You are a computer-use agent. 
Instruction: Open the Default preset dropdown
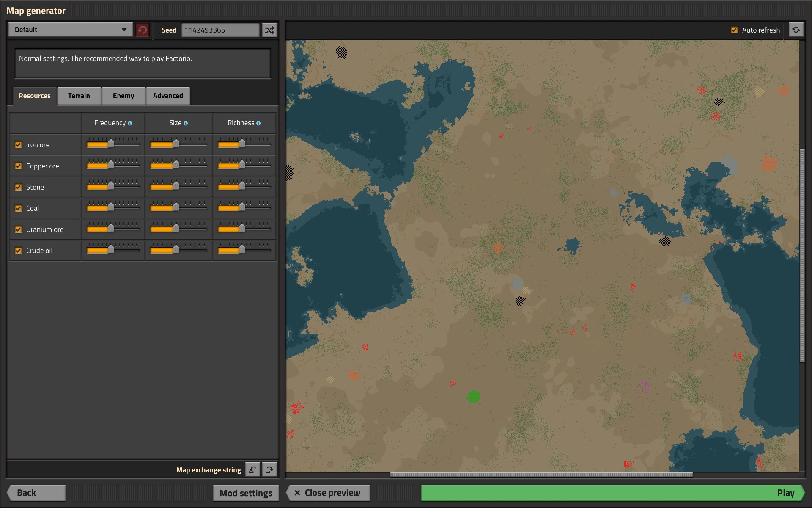pyautogui.click(x=71, y=30)
